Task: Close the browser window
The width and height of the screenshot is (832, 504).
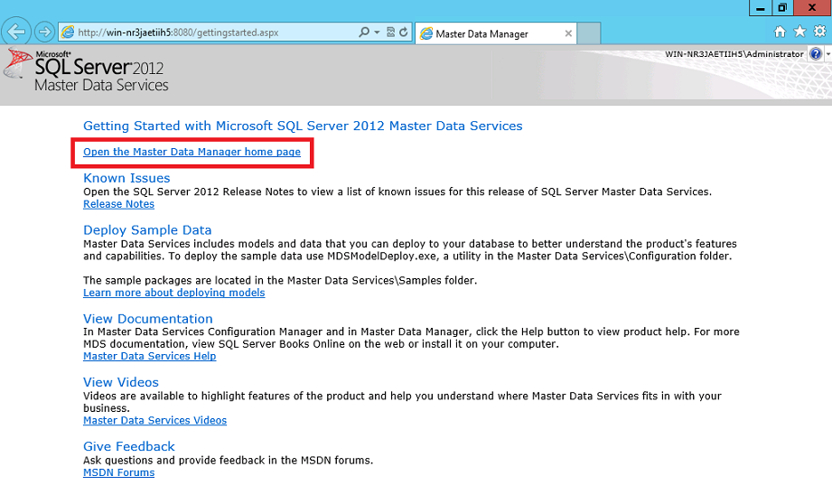Action: (x=812, y=8)
